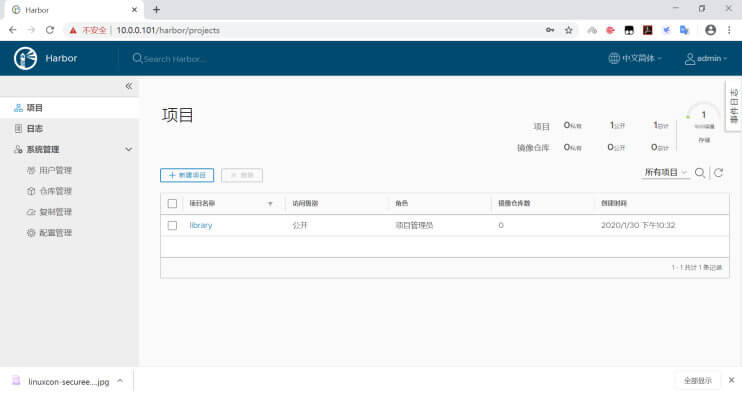Click the search magnifier in Harbor header
742x394 pixels.
[137, 59]
